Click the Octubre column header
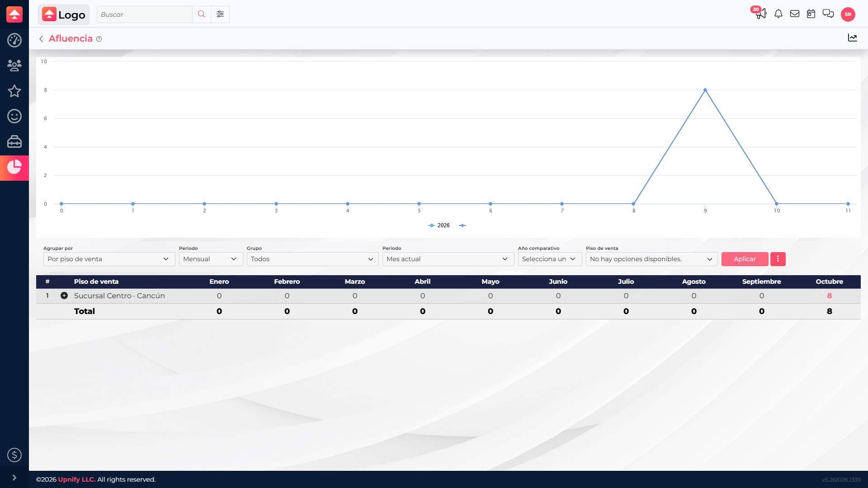868x488 pixels. coord(830,282)
